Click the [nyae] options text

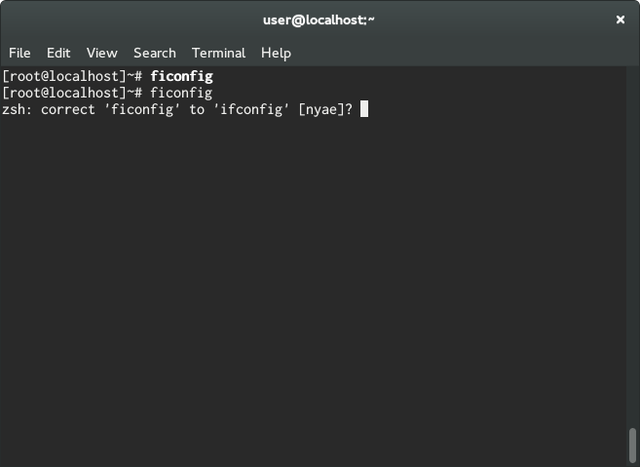click(322, 109)
